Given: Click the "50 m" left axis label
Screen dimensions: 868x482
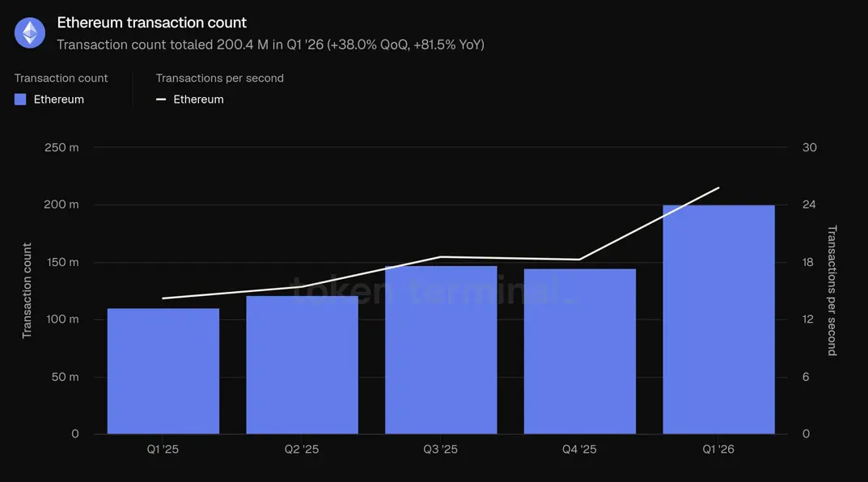Looking at the screenshot, I should [66, 377].
